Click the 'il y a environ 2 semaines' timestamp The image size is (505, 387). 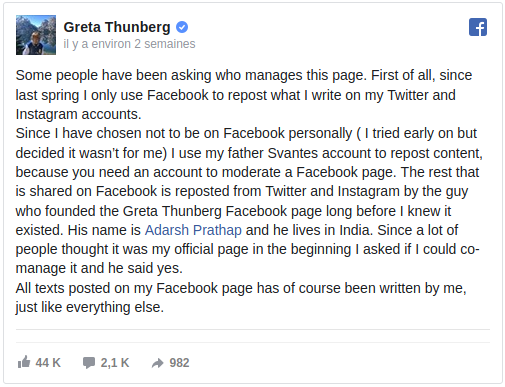[x=129, y=44]
